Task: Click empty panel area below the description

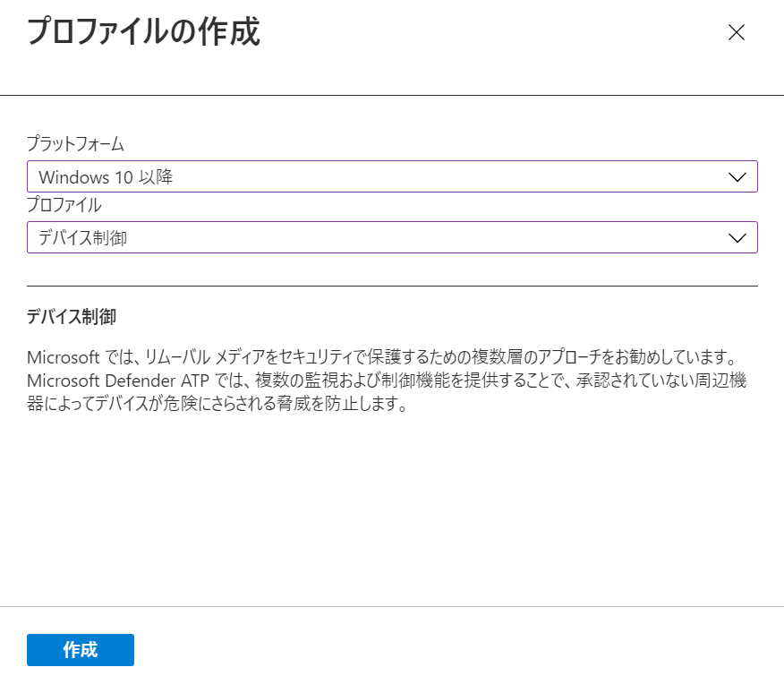Action: tap(392, 508)
